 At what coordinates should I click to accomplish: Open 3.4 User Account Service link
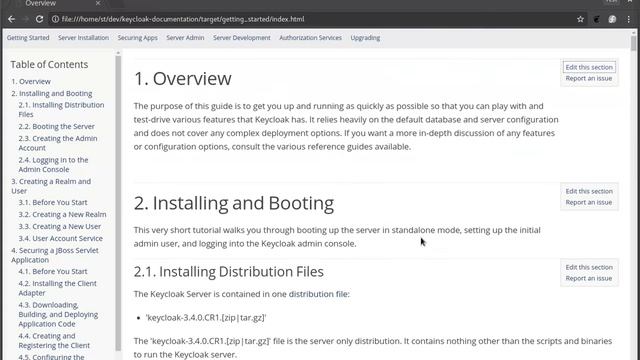point(60,238)
